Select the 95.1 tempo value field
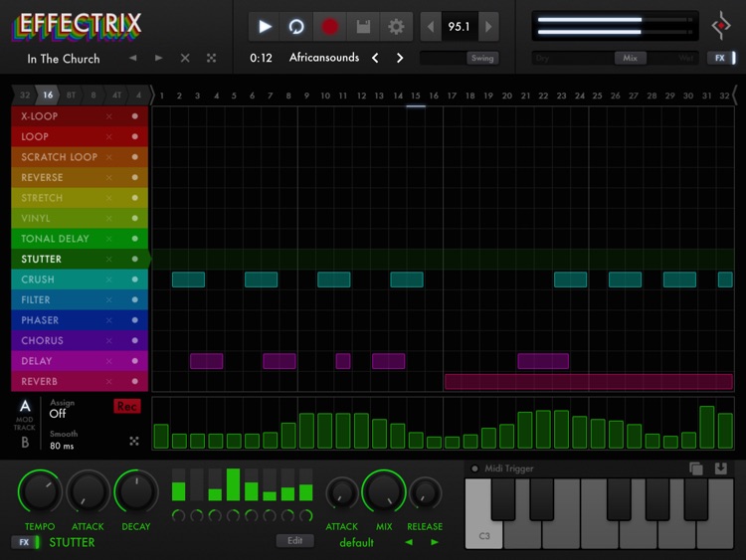The height and width of the screenshot is (560, 746). point(460,27)
